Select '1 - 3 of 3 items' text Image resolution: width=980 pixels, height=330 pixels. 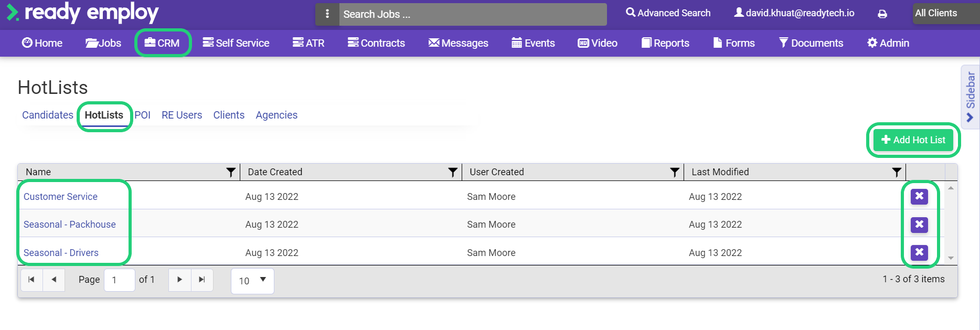click(x=913, y=279)
